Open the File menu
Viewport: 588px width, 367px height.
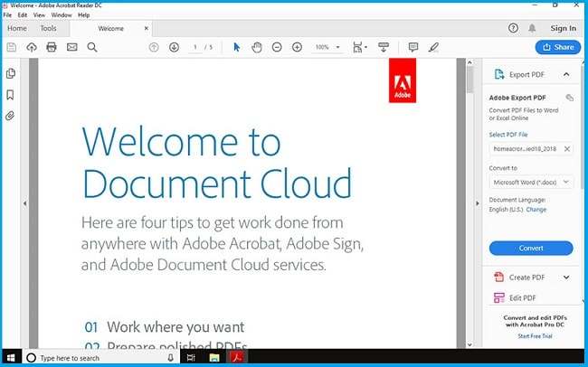coord(7,15)
